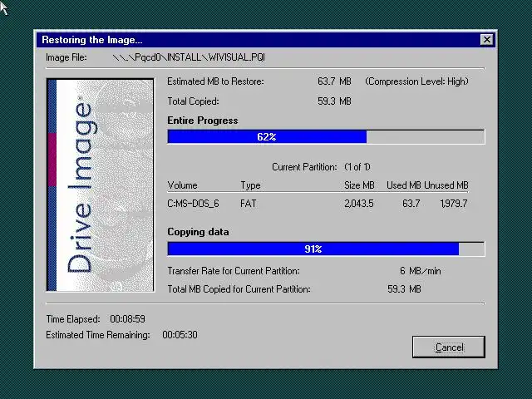Click the 6 MB/min transfer rate value
532x399 pixels.
point(420,271)
